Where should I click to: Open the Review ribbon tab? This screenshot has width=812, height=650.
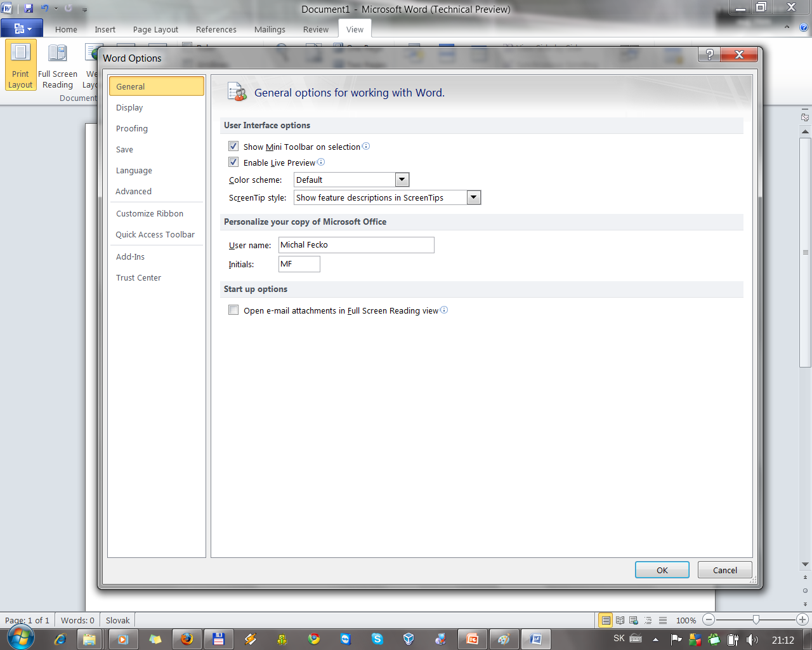pos(316,29)
